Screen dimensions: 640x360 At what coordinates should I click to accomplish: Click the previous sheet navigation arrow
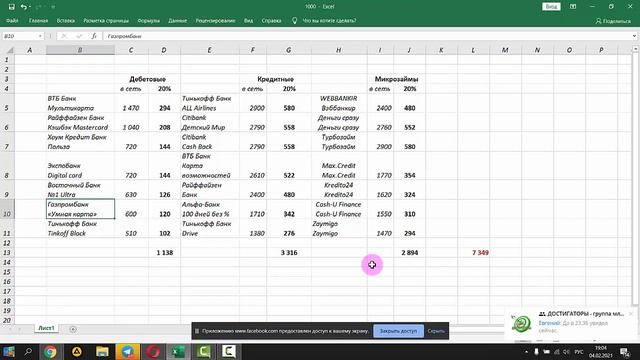coord(9,329)
